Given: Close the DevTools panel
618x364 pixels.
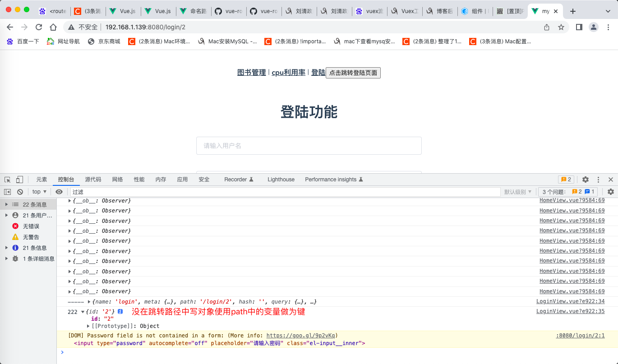Looking at the screenshot, I should [x=611, y=180].
